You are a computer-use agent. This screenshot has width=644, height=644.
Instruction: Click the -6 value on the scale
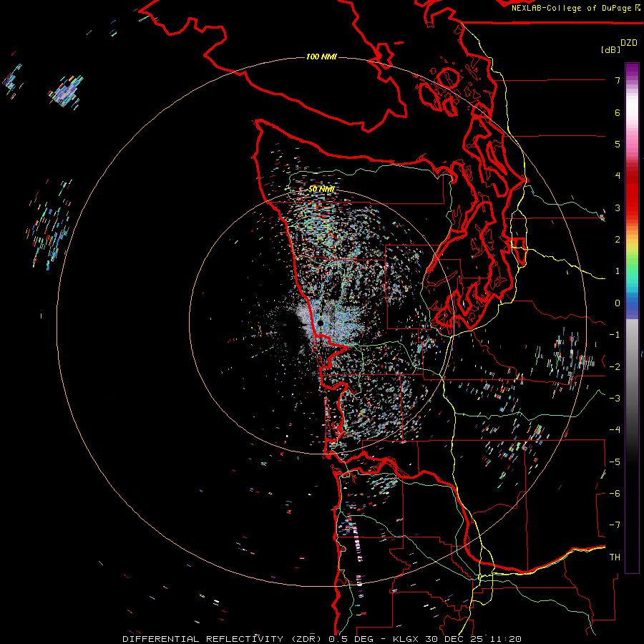615,494
